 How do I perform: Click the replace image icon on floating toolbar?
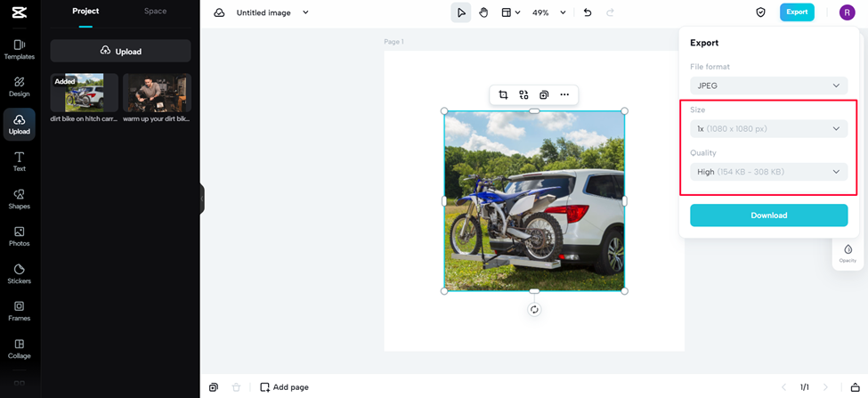[523, 94]
